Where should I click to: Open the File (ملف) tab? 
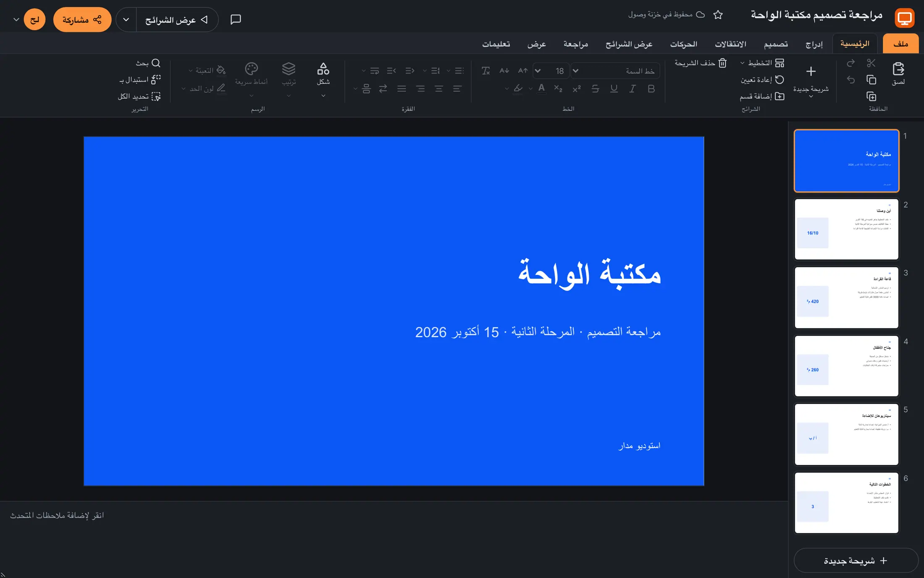tap(900, 44)
